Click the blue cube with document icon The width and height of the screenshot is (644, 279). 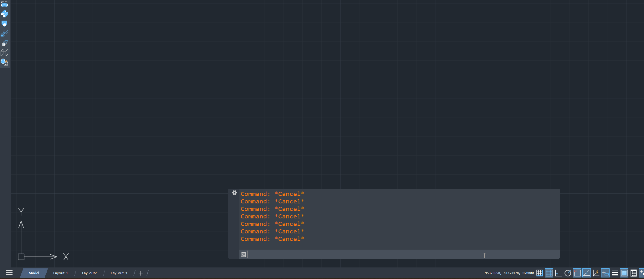4,62
